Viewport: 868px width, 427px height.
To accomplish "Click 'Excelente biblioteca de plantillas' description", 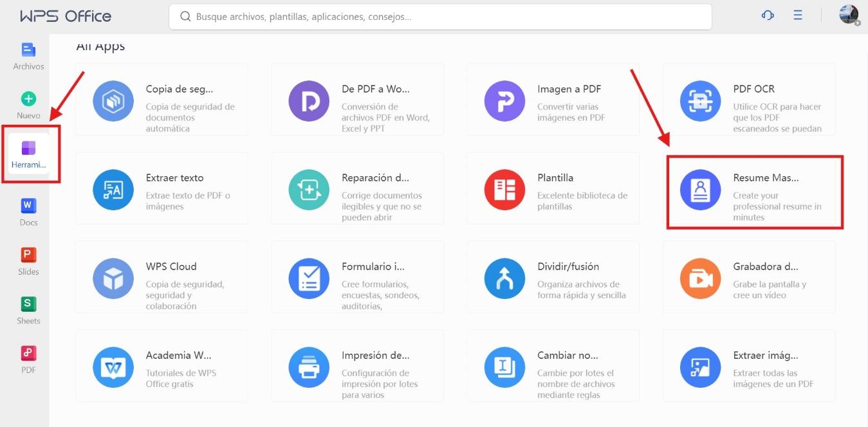I will pos(582,201).
